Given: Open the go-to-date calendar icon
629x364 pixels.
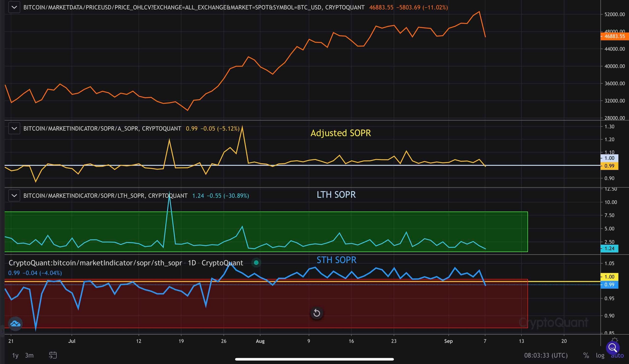Looking at the screenshot, I should point(53,355).
